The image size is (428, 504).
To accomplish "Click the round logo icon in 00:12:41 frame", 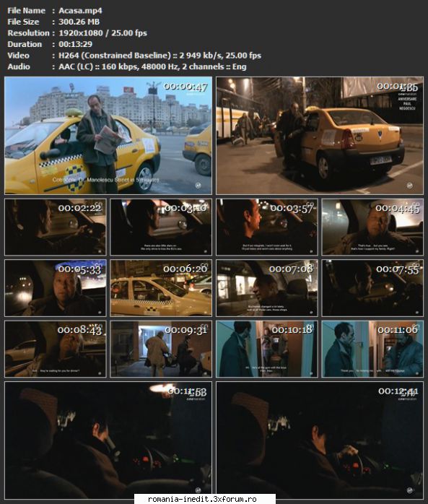I will point(410,490).
